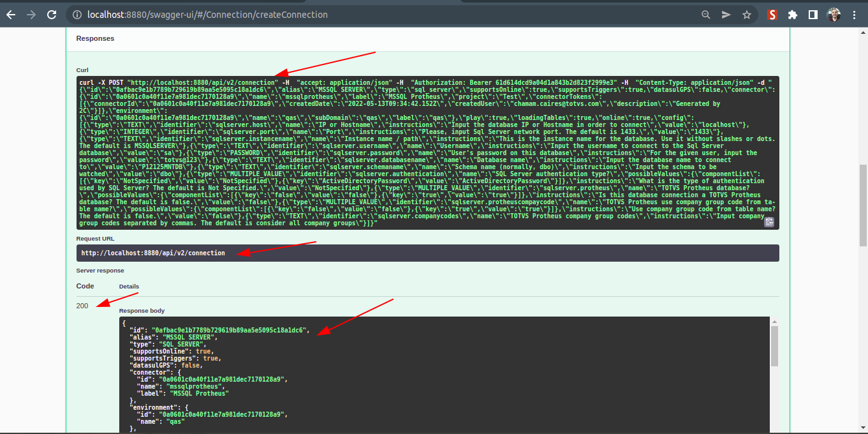Click the "supportsOnline": true line

[x=172, y=351]
